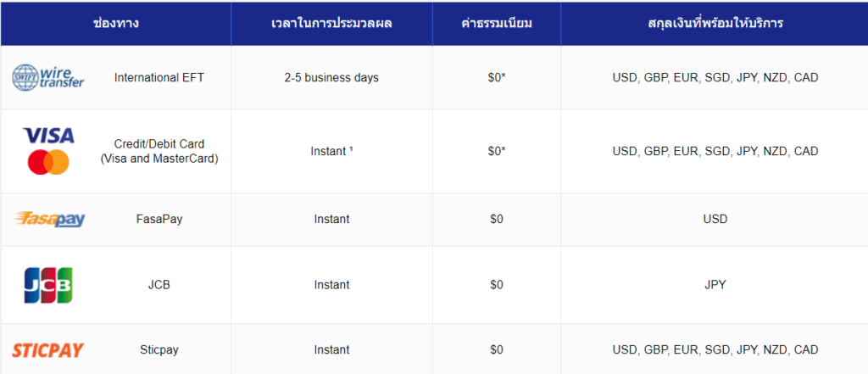Select the เวลาในการประมวลผล column header
The height and width of the screenshot is (374, 868).
pyautogui.click(x=331, y=23)
